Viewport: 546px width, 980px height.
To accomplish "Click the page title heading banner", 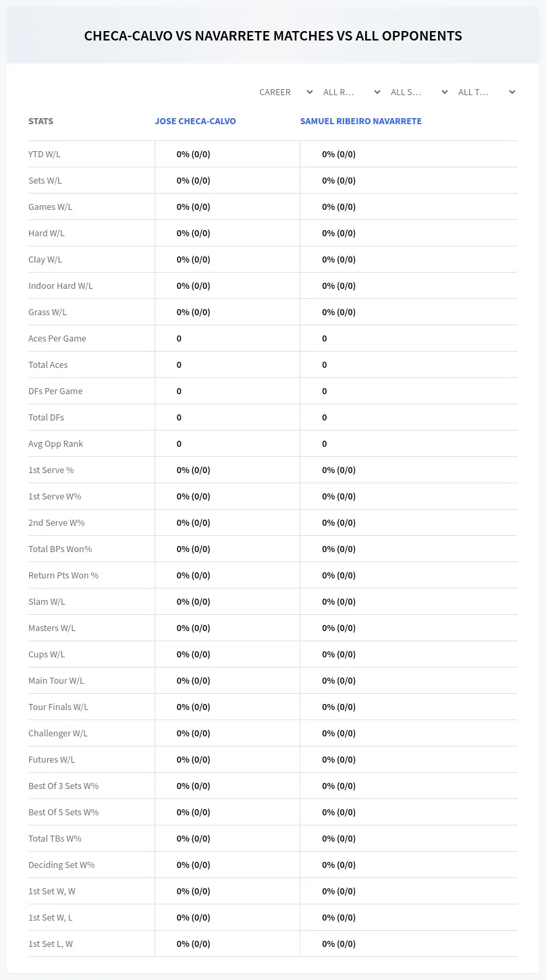I will point(273,36).
